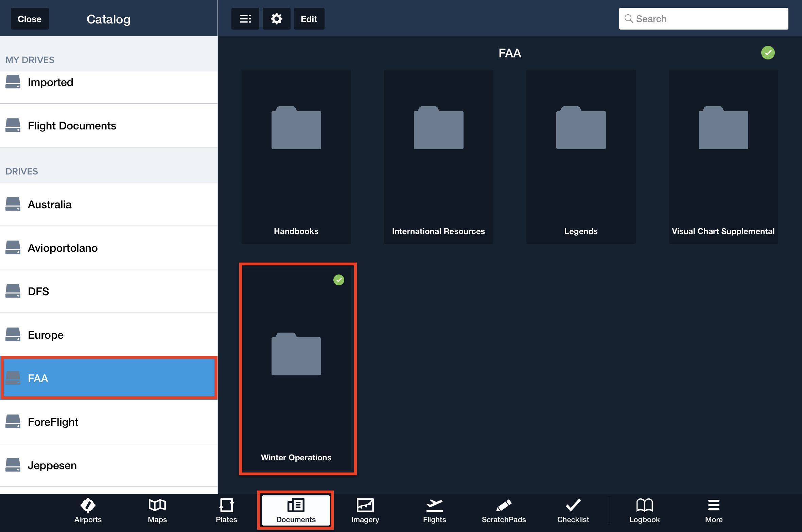Open the Logbook tab
The height and width of the screenshot is (532, 802).
[x=644, y=511]
